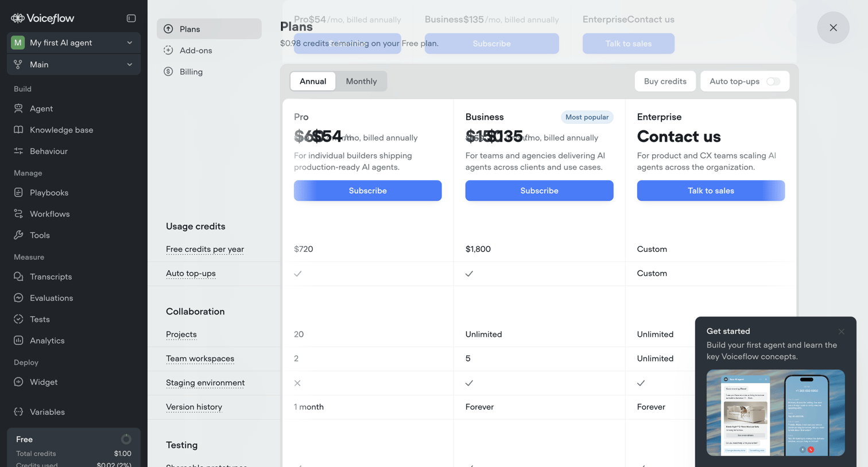This screenshot has height=467, width=868.
Task: Click the Plans arrow icon
Action: pyautogui.click(x=168, y=29)
